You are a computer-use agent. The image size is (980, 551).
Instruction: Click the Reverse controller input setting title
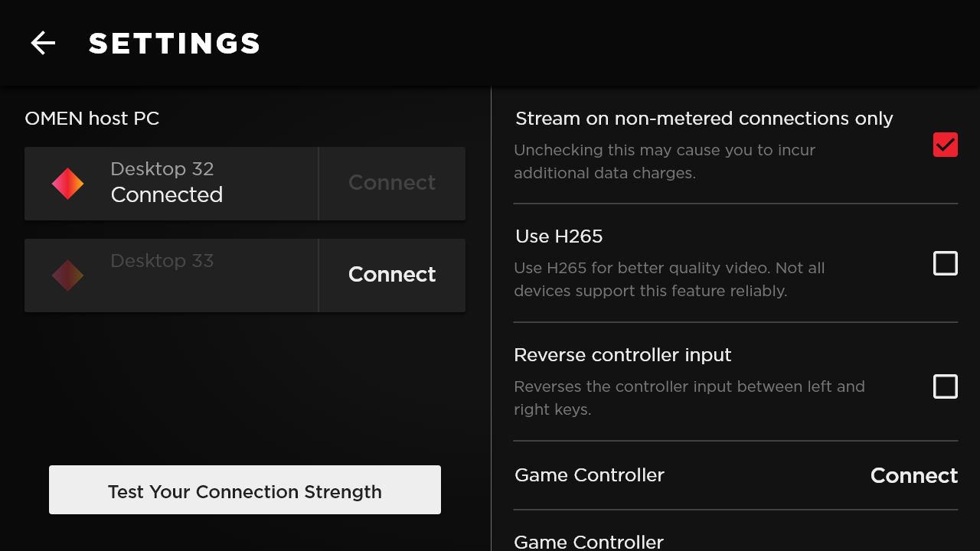pos(622,355)
